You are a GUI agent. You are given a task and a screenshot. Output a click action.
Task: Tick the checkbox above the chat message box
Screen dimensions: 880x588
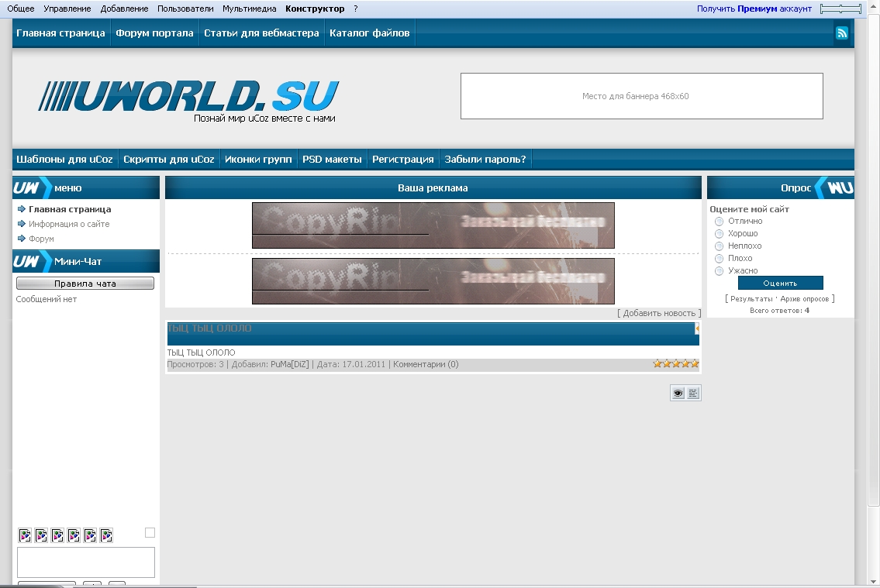tap(150, 532)
